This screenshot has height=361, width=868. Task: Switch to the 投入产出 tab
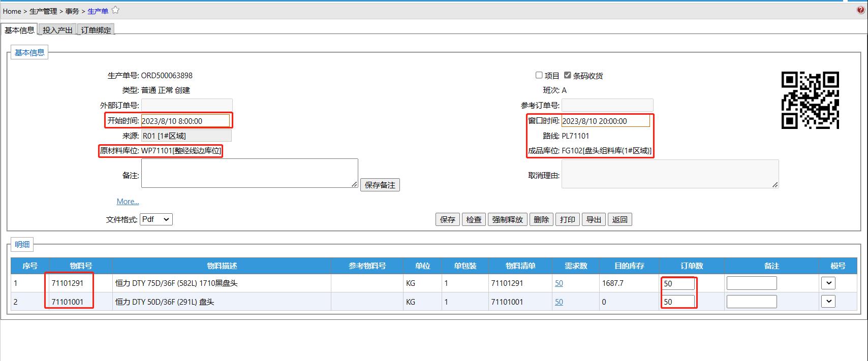(x=57, y=30)
